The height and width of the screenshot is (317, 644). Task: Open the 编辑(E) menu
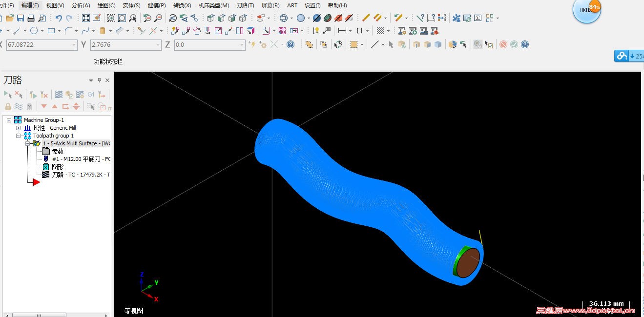(30, 5)
